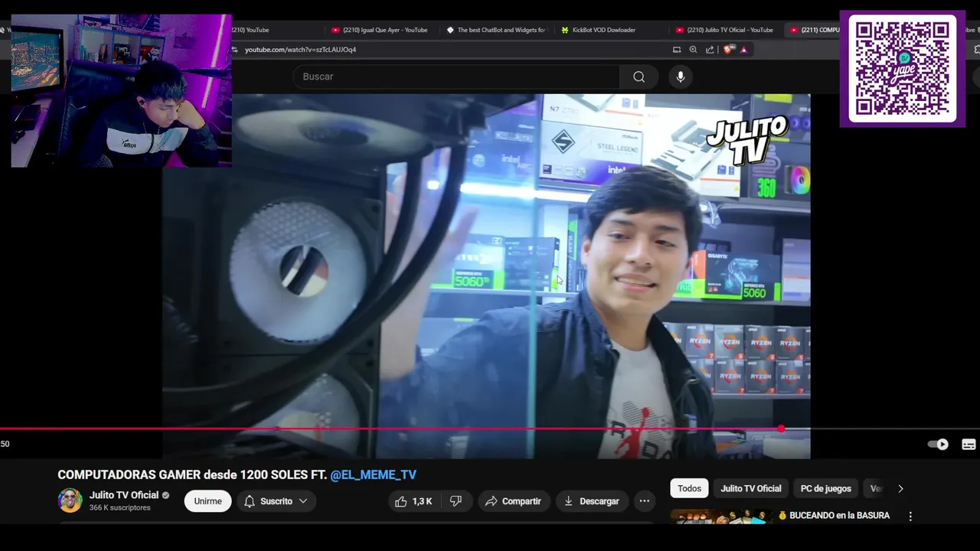Open more actions three-dot menu beside Descargar
980x551 pixels.
pyautogui.click(x=645, y=501)
